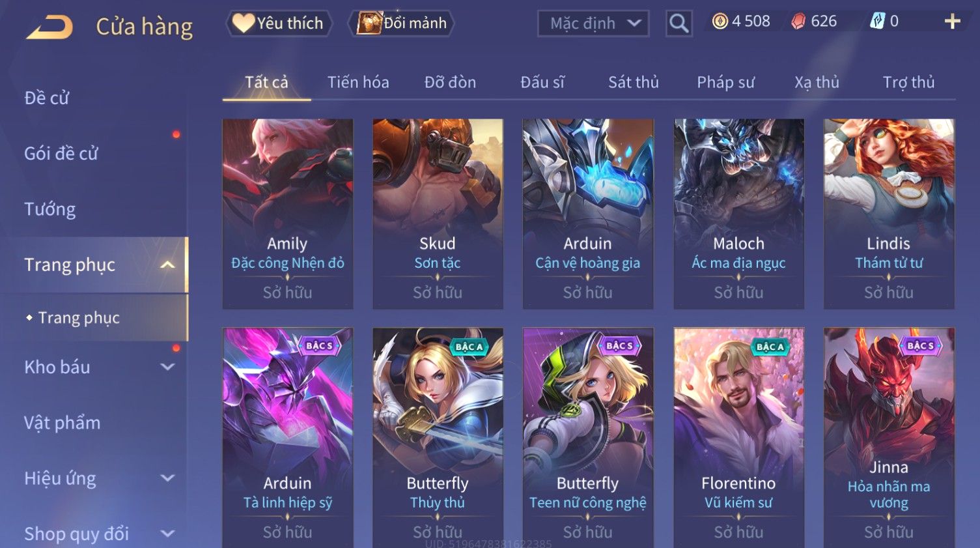This screenshot has width=980, height=548.
Task: Open the Florentino Vũ kiếm sư skin card
Action: click(x=738, y=438)
